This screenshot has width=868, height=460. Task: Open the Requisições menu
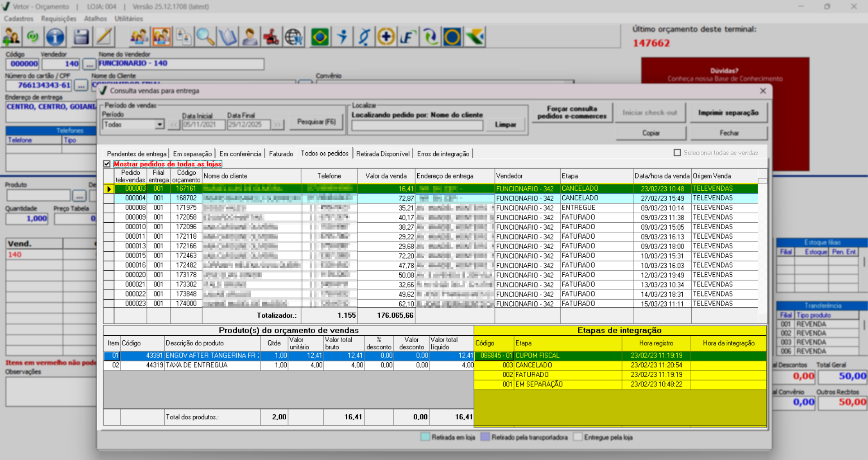58,19
